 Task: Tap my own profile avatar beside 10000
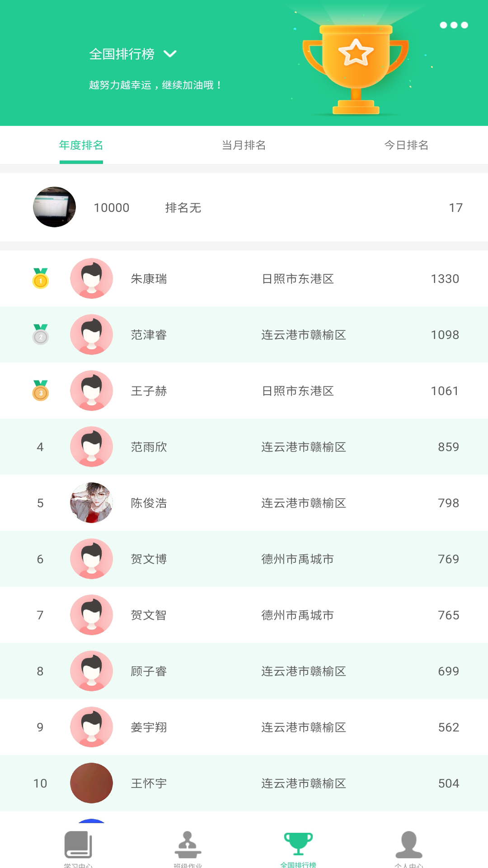coord(54,207)
